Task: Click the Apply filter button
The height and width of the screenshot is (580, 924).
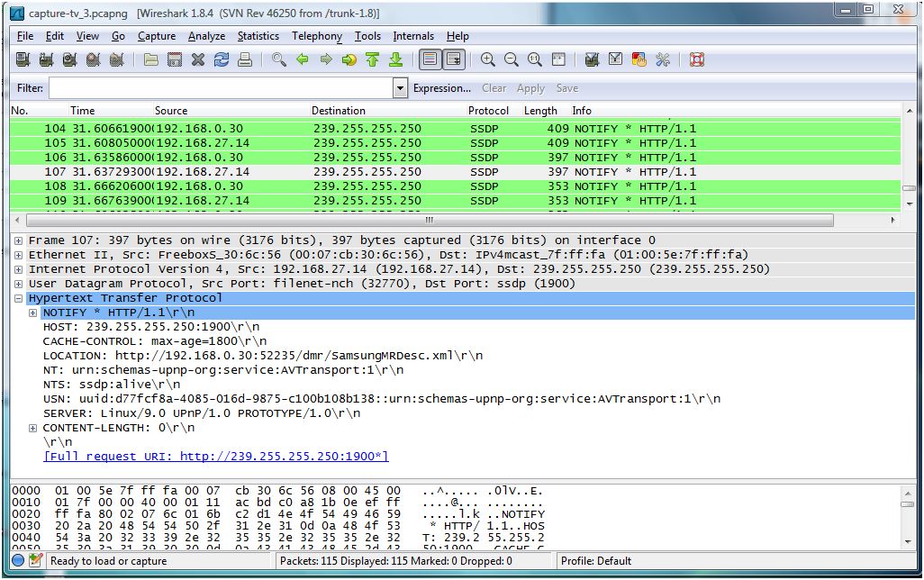Action: pyautogui.click(x=530, y=88)
